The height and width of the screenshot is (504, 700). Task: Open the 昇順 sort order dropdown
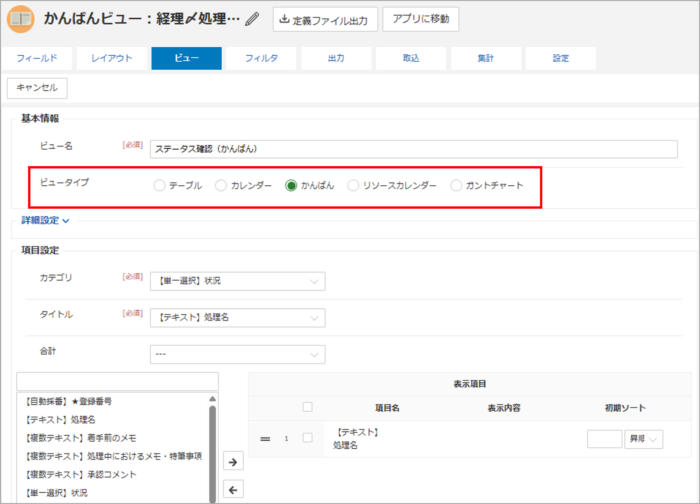643,439
